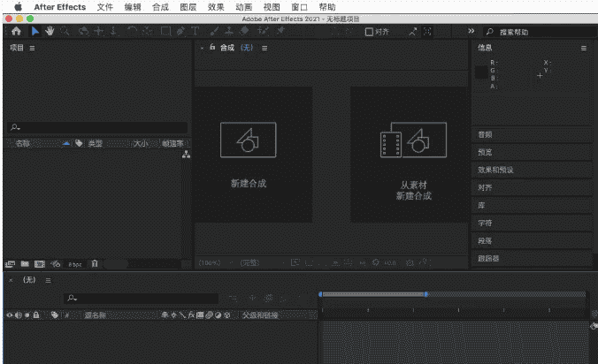Select the Selection arrow tool

click(35, 31)
